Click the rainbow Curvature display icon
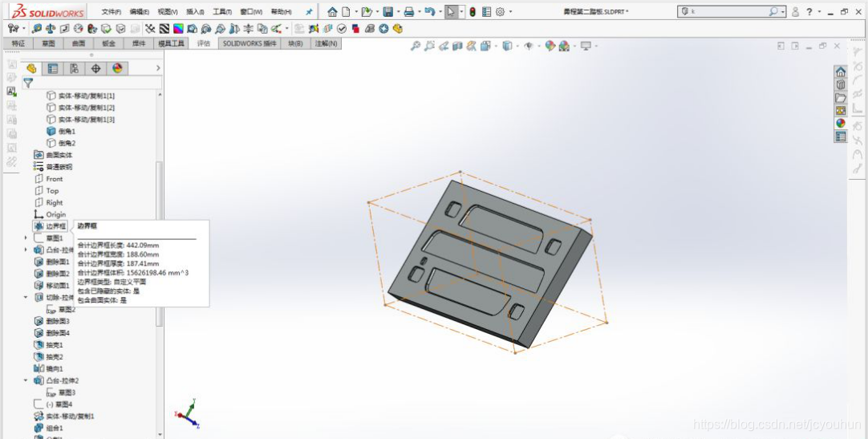 [178, 28]
